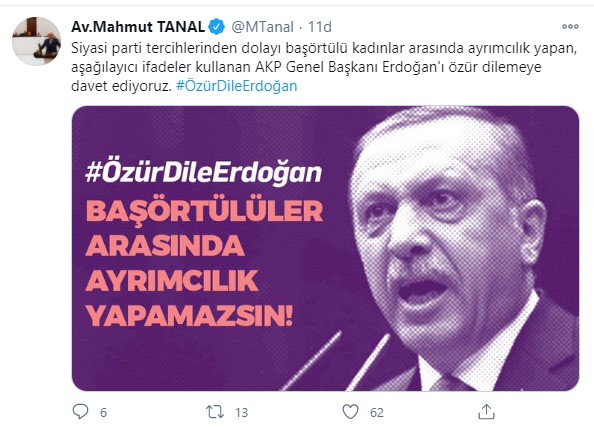Open the share tweet upload icon
Viewport: 594px width, 427px height.
[x=486, y=411]
